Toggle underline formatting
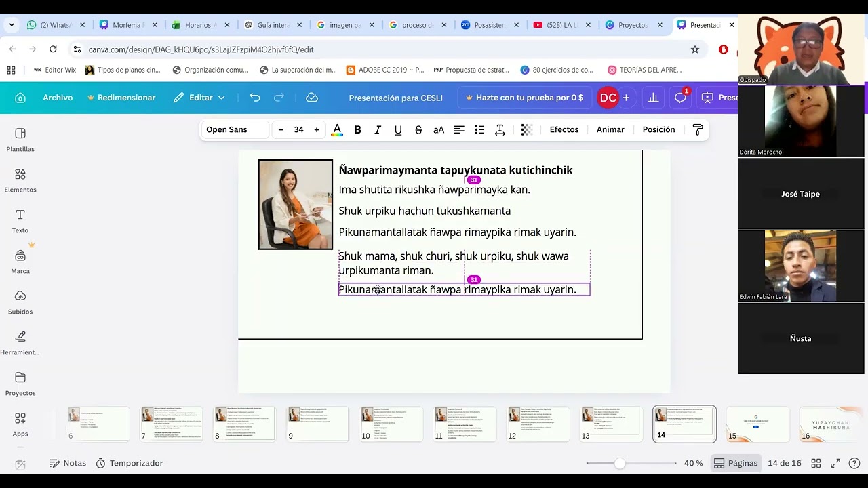Viewport: 868px width, 488px height. [398, 129]
